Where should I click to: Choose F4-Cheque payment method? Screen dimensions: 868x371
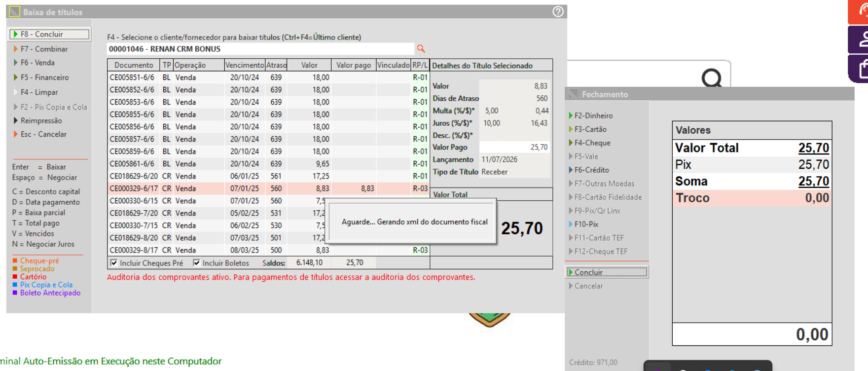tap(592, 143)
